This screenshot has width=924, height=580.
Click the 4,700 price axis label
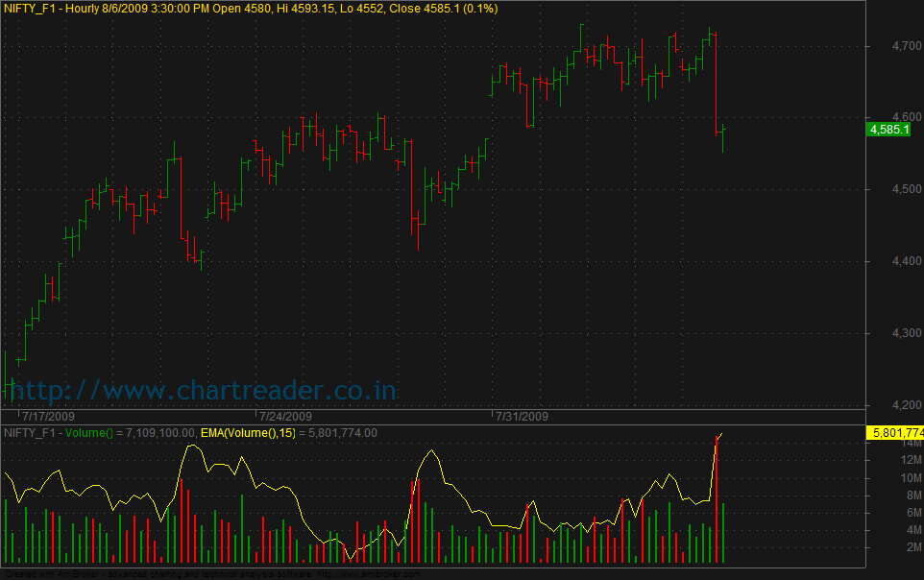[x=880, y=45]
